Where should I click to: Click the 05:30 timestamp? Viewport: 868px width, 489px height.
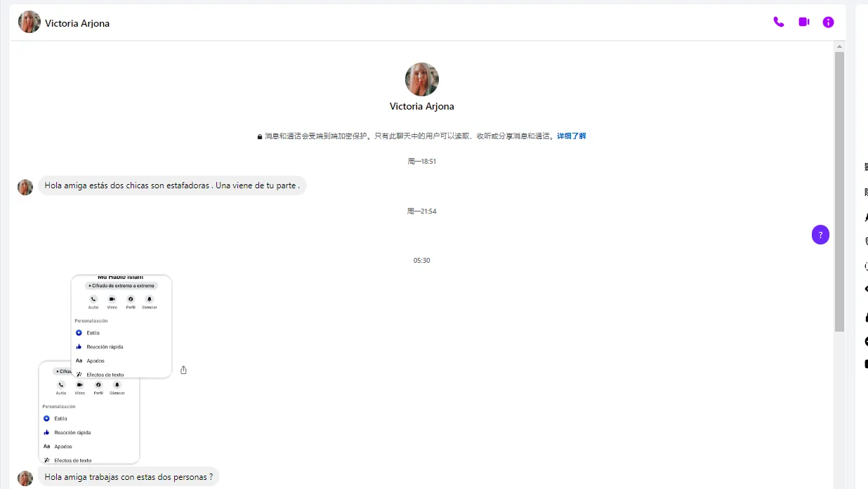coord(422,261)
